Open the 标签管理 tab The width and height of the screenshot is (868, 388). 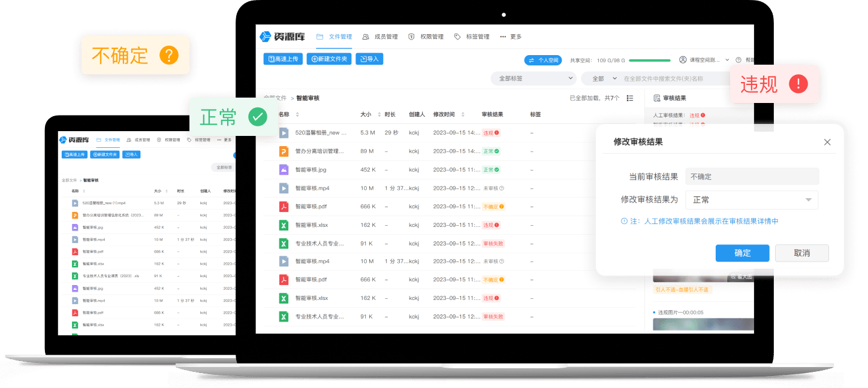point(472,37)
